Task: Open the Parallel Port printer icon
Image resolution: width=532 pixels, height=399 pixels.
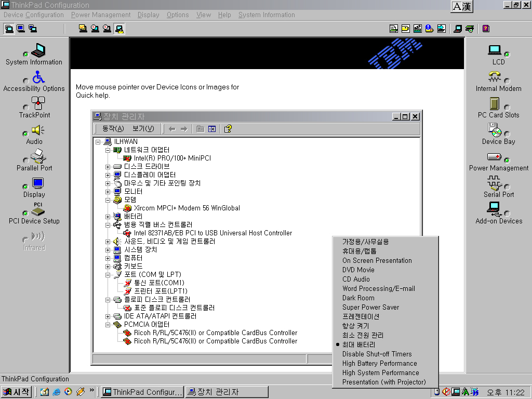Action: (x=38, y=156)
